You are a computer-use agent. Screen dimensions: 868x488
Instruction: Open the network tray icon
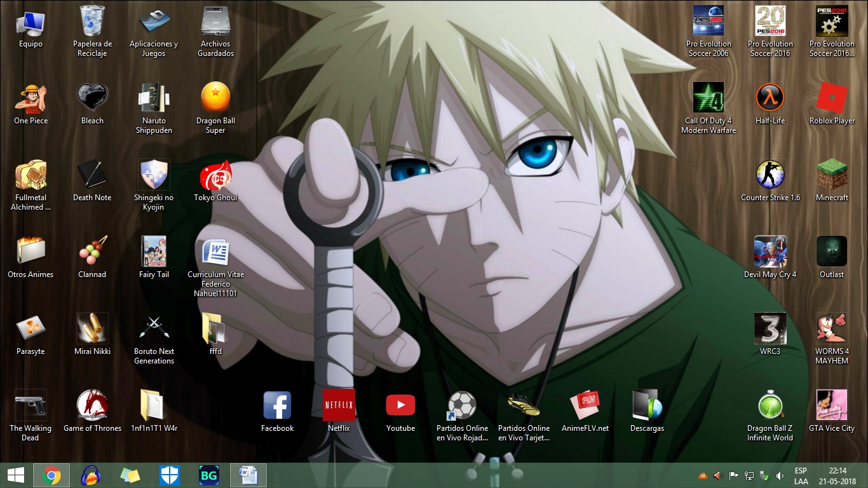(749, 475)
